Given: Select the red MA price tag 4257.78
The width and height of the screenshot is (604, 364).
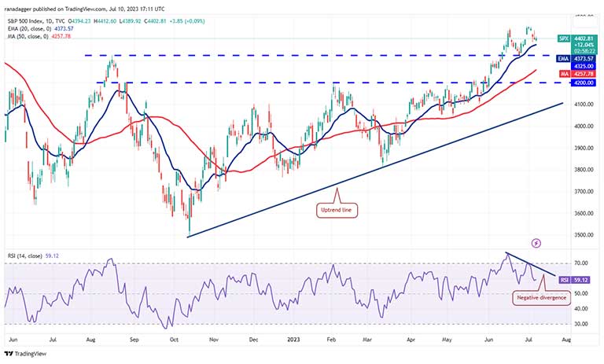Looking at the screenshot, I should pyautogui.click(x=579, y=74).
